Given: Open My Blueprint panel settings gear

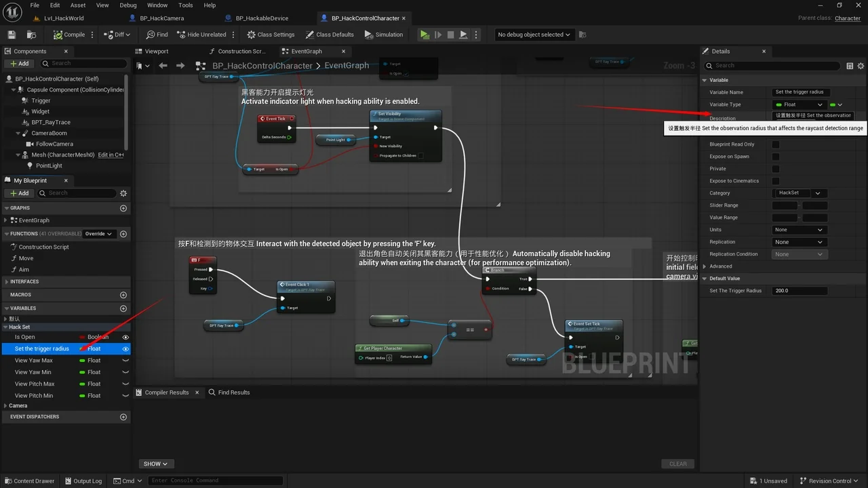Looking at the screenshot, I should click(123, 193).
